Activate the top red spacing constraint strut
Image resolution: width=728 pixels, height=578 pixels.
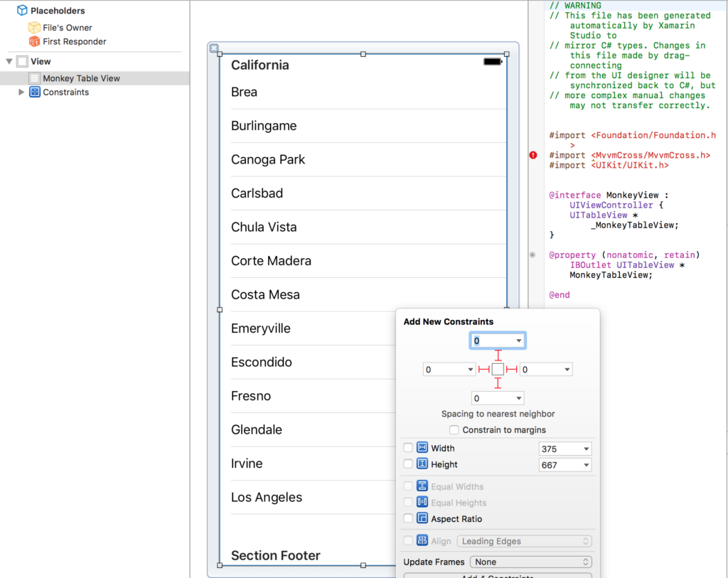tap(498, 354)
